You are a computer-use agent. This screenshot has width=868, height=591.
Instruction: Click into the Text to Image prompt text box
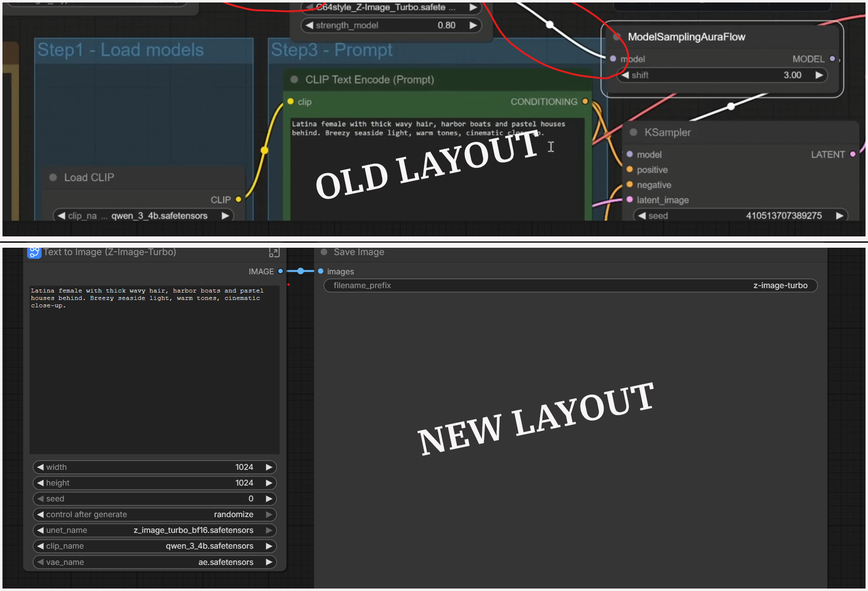pos(155,369)
